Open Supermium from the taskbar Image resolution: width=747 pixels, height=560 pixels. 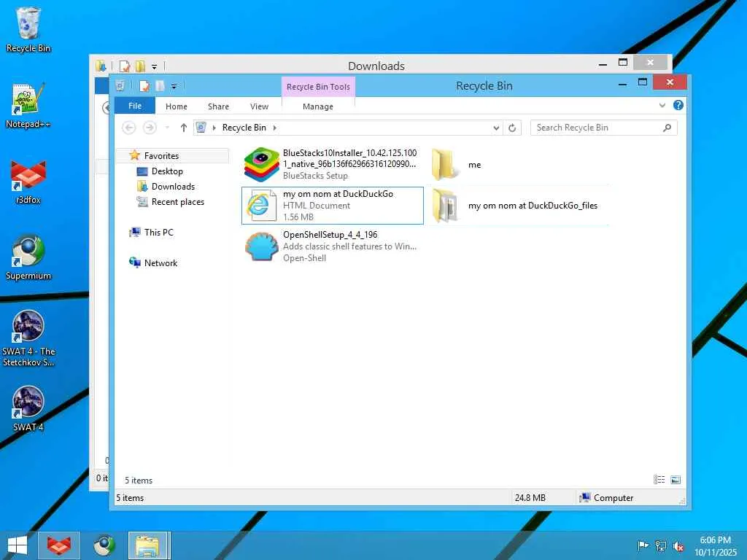click(104, 545)
